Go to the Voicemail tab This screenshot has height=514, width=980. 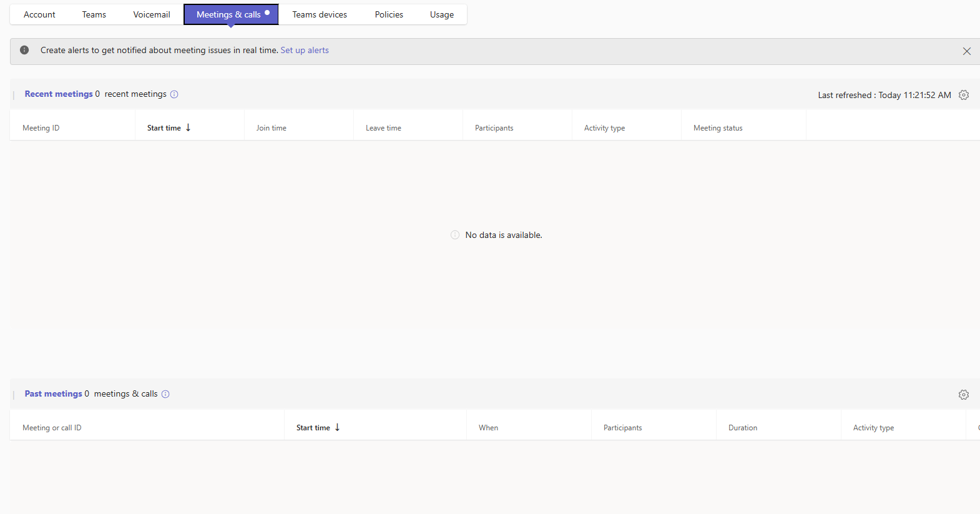pos(151,14)
